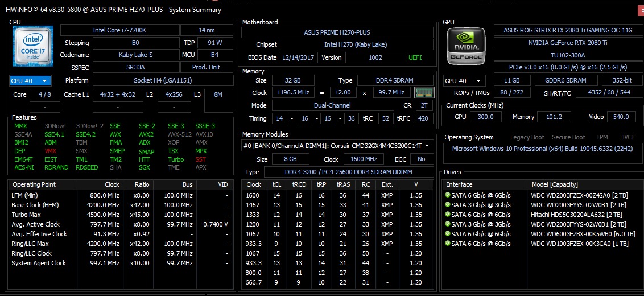
Task: Click the SGX feature flag
Action: tap(145, 167)
